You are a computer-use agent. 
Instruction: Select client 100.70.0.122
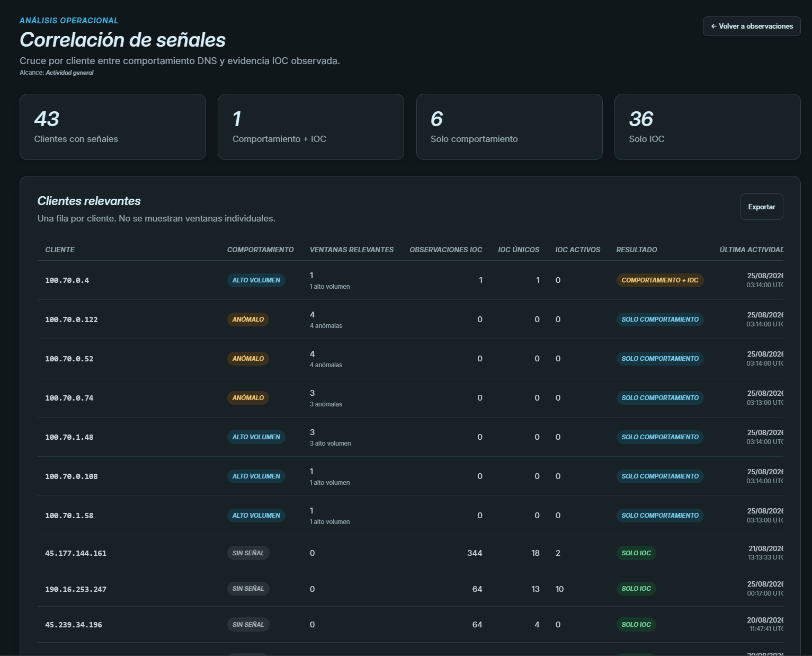coord(72,320)
